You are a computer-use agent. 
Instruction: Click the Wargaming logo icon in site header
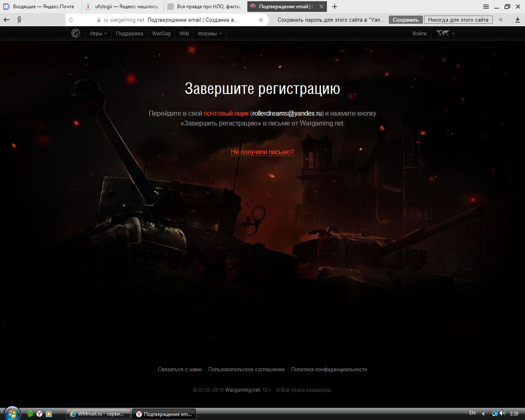click(x=75, y=34)
